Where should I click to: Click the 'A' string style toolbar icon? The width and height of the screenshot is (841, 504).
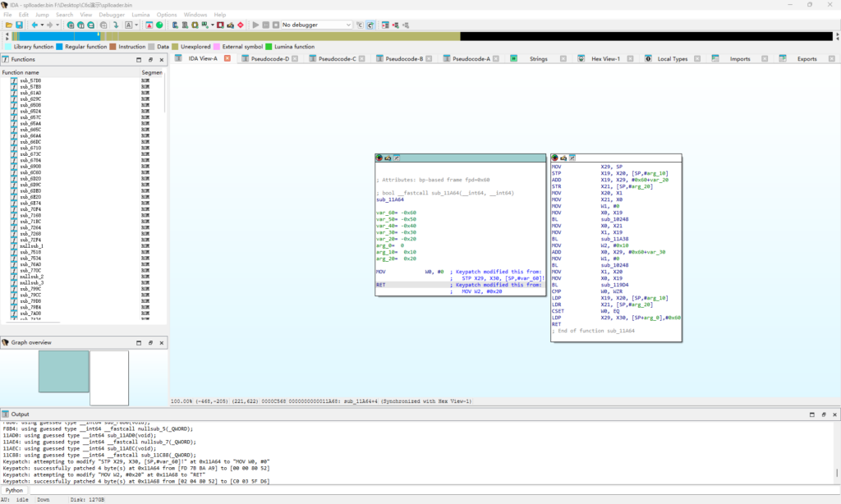pos(128,25)
